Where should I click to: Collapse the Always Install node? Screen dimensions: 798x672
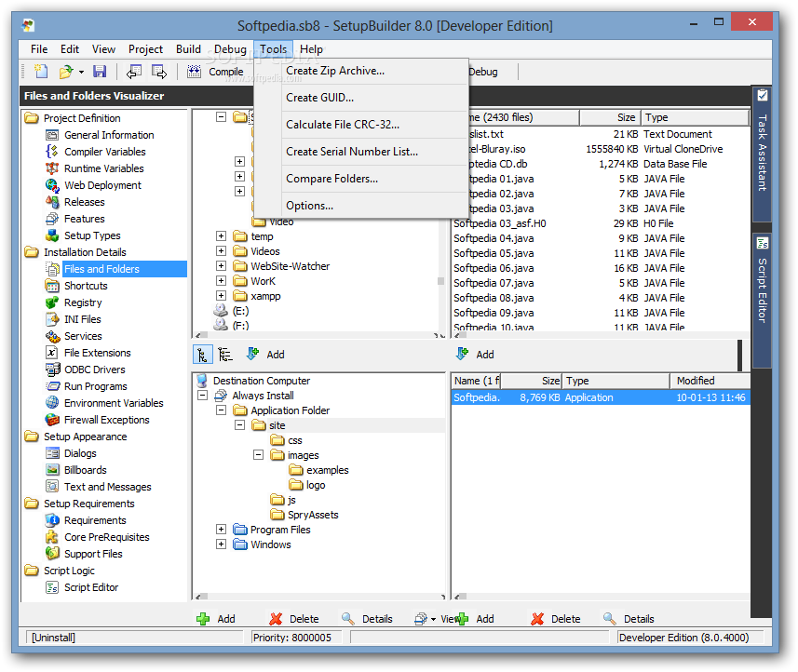(x=203, y=396)
